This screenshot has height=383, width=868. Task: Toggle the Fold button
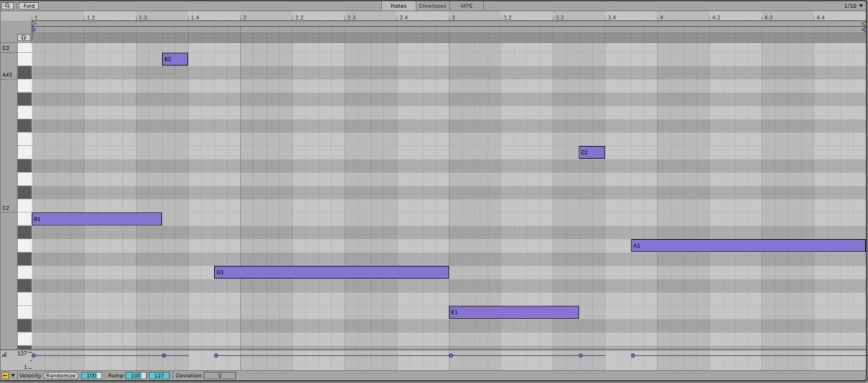(x=28, y=6)
